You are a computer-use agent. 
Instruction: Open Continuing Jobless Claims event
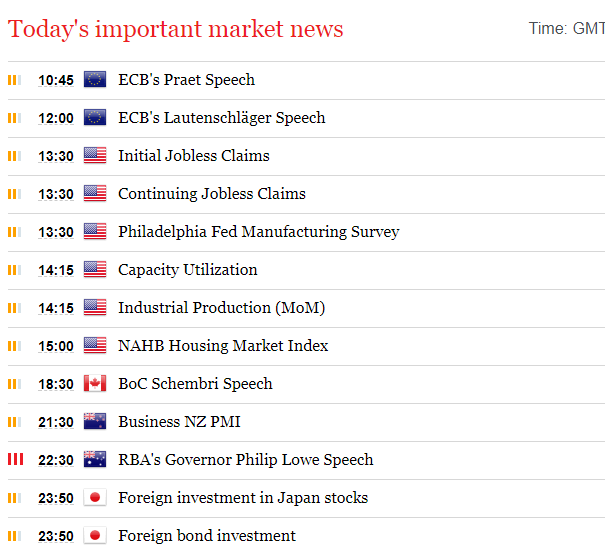pyautogui.click(x=212, y=194)
